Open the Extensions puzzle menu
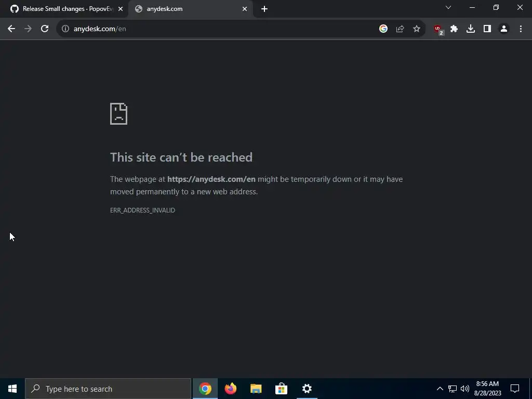The width and height of the screenshot is (532, 399). pos(454,29)
